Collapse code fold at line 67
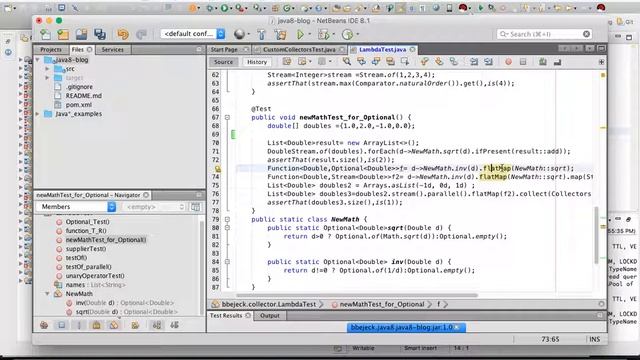 tap(227, 118)
